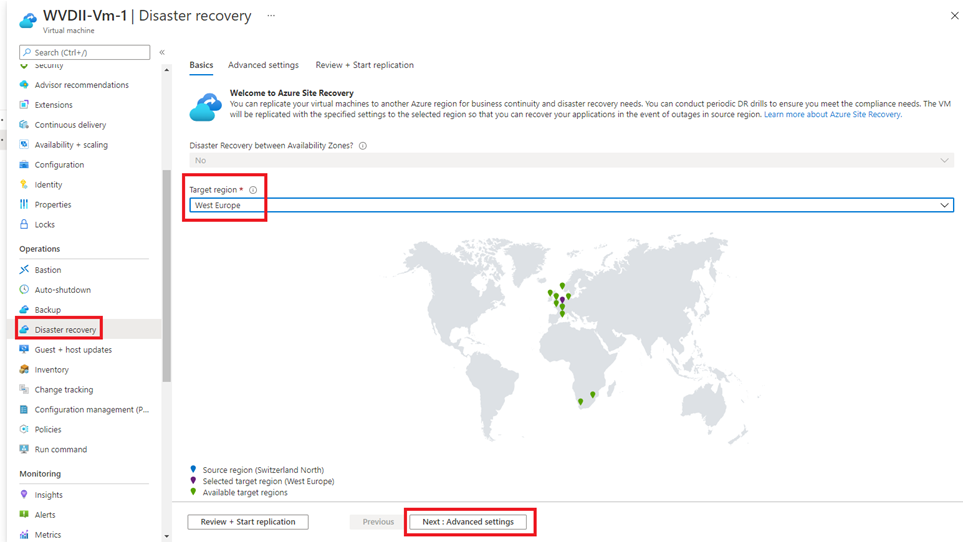
Task: Click the Configuration icon in sidebar
Action: click(x=24, y=165)
